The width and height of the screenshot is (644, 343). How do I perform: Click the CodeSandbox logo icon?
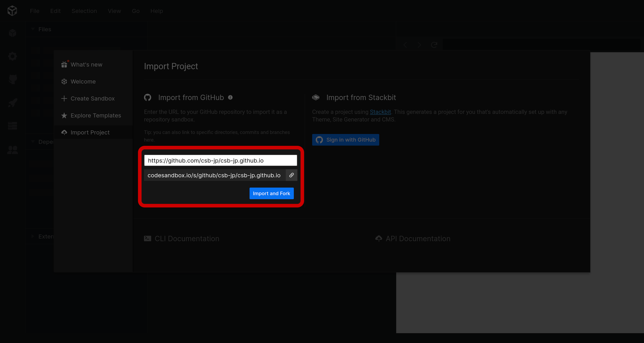coord(12,11)
